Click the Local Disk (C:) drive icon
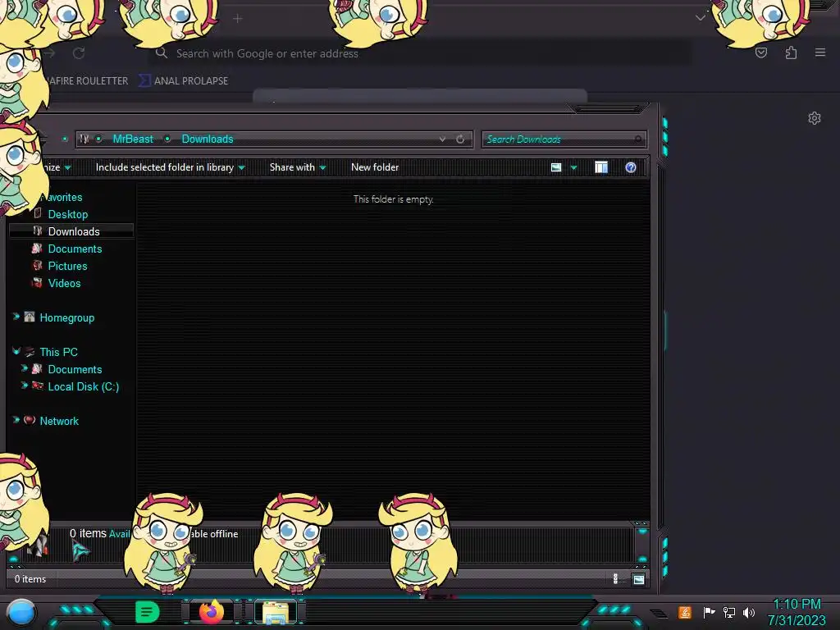The image size is (840, 630). pyautogui.click(x=38, y=386)
